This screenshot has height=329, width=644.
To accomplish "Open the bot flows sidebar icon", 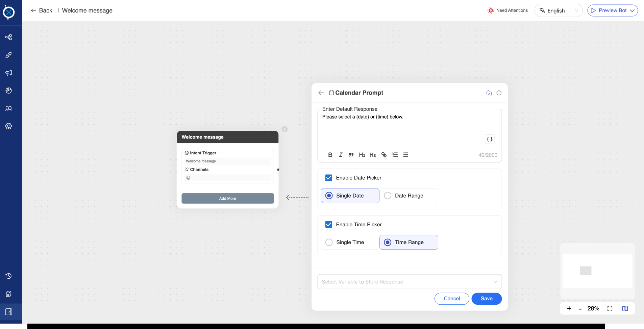I will (x=9, y=37).
